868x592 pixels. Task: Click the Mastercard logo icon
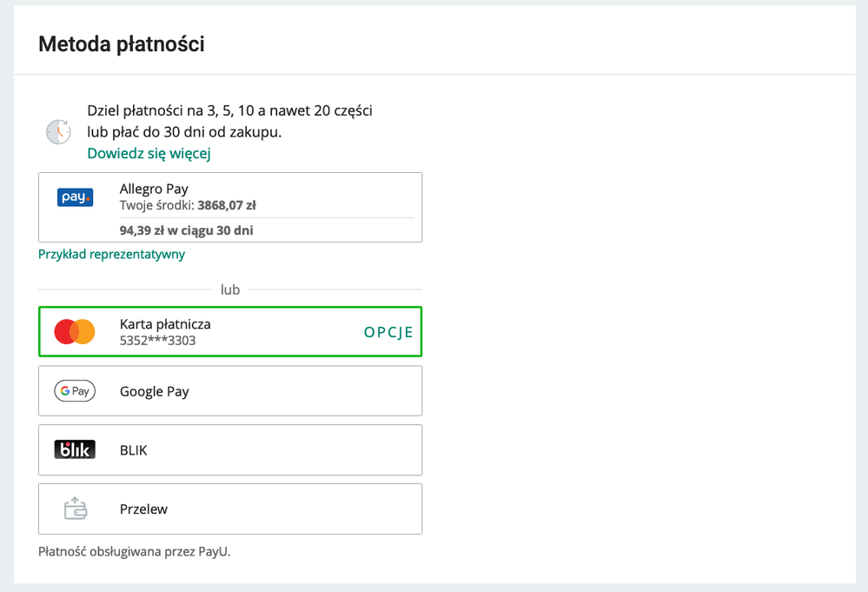75,331
